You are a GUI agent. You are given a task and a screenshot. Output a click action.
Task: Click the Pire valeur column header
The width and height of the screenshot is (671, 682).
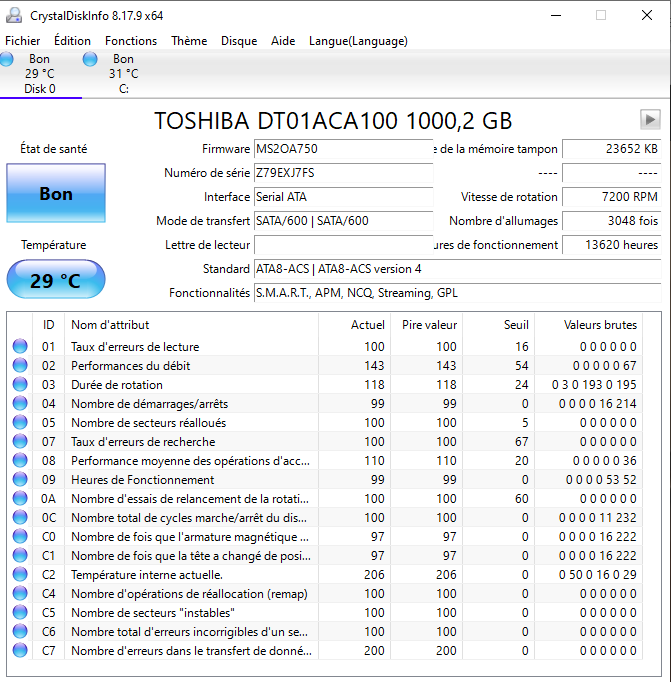(x=427, y=324)
